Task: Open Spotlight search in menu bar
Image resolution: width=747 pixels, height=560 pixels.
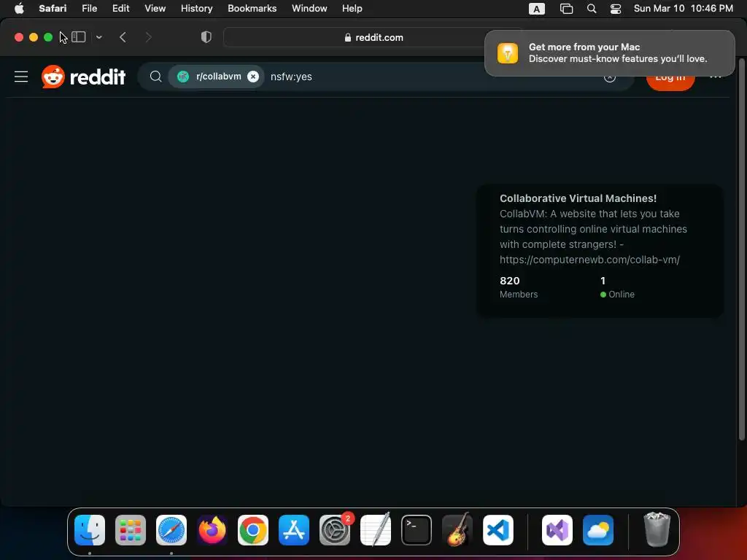Action: [591, 9]
